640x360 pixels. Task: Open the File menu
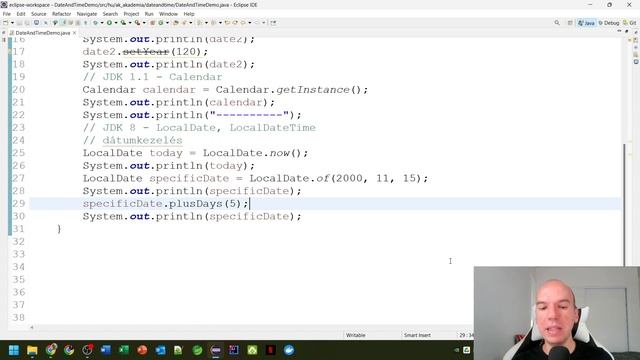click(7, 14)
